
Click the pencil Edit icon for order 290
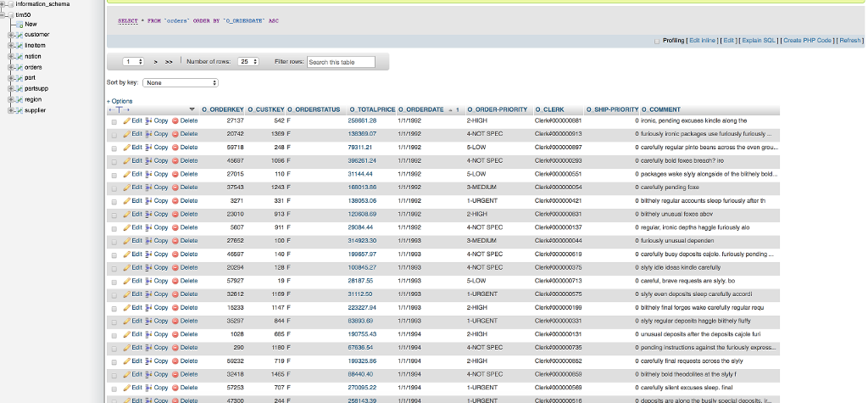(127, 348)
